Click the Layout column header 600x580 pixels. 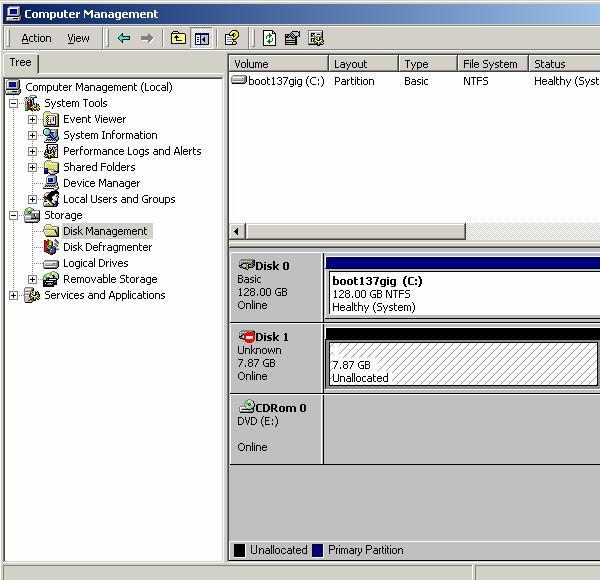(362, 64)
